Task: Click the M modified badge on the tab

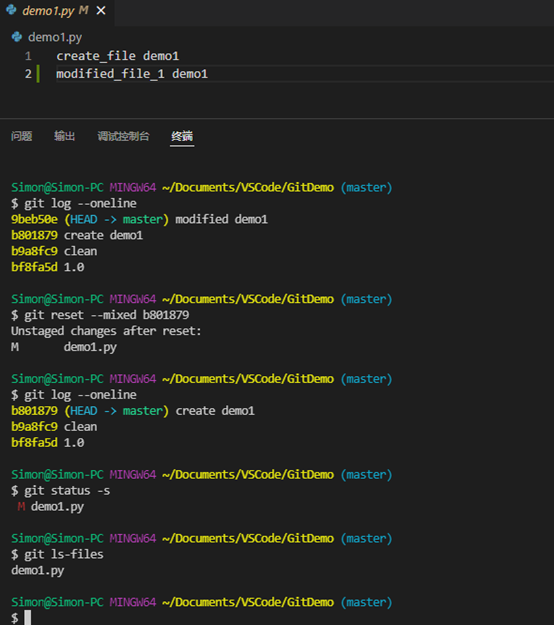Action: tap(83, 10)
